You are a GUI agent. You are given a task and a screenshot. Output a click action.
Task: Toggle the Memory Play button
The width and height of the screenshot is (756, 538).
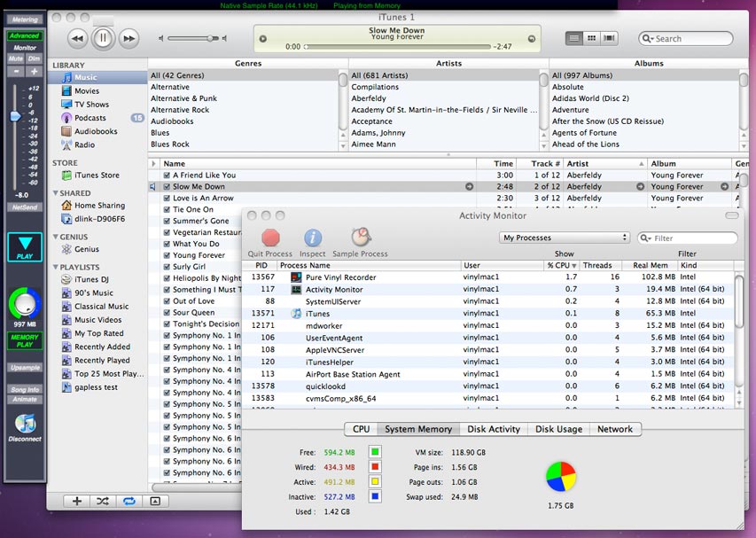tap(25, 341)
